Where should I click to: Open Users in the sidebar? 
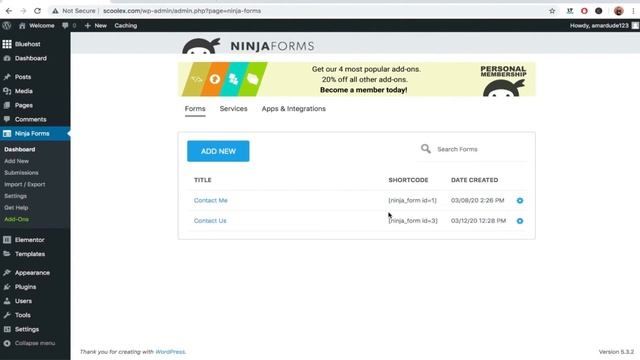(x=35, y=301)
